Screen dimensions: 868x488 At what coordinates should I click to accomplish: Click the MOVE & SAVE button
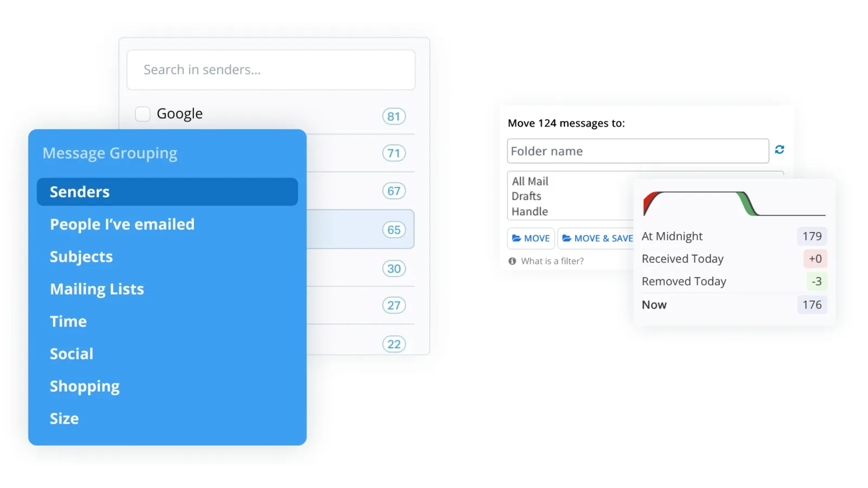point(596,238)
